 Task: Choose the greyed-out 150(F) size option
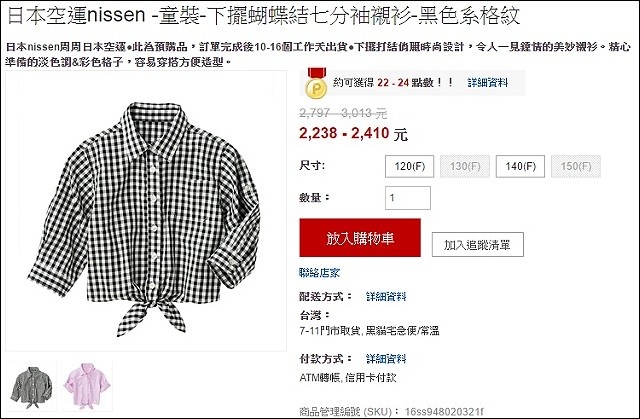pyautogui.click(x=576, y=166)
